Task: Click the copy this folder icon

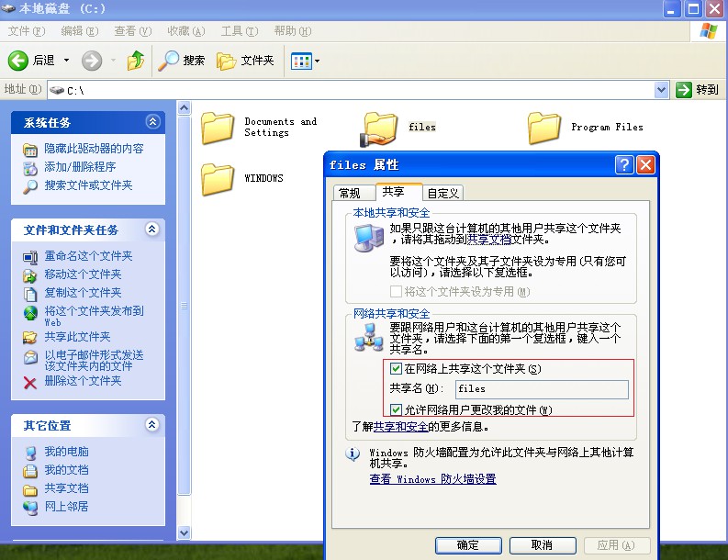Action: coord(30,294)
